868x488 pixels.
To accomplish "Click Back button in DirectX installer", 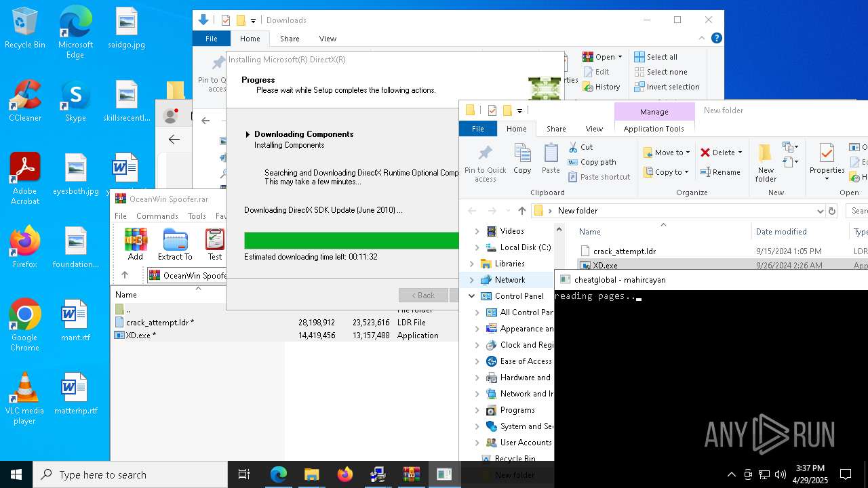I will (423, 295).
